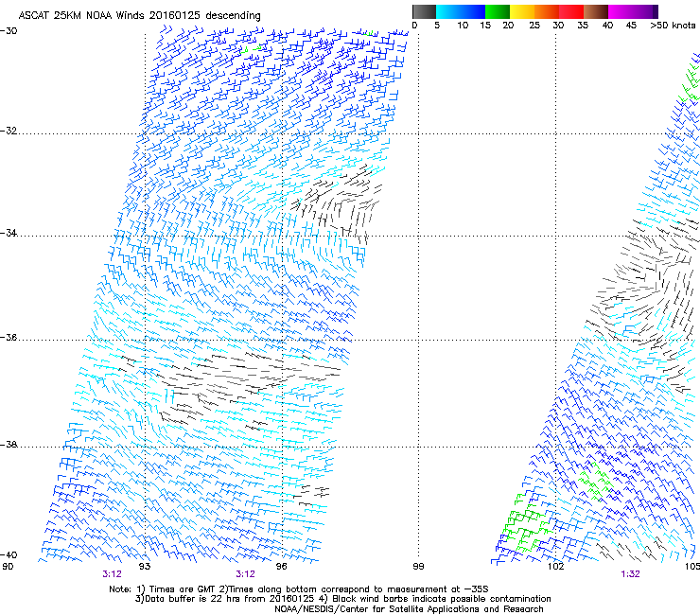Click the orange 25-30 knots legend color
The width and height of the screenshot is (700, 615).
pyautogui.click(x=547, y=11)
